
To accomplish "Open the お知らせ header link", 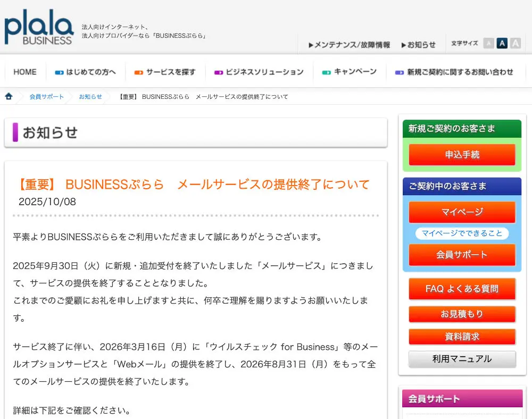I will pos(418,45).
